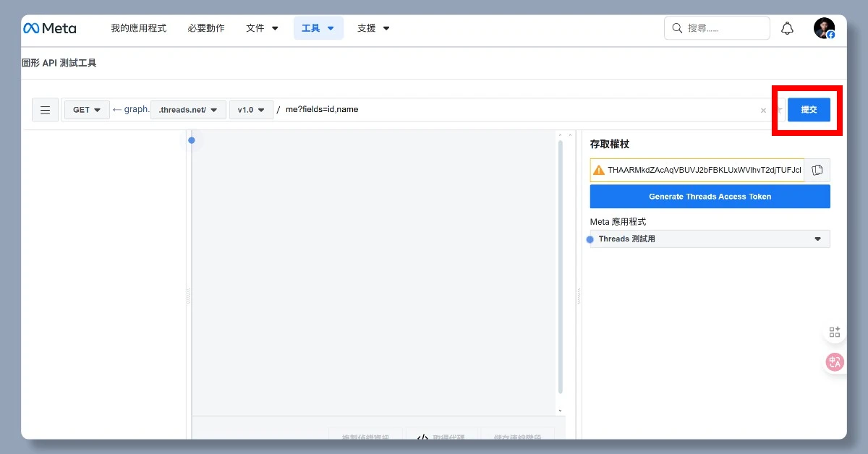Viewport: 868px width, 454px height.
Task: Copy the access token with the copy icon
Action: (x=817, y=170)
